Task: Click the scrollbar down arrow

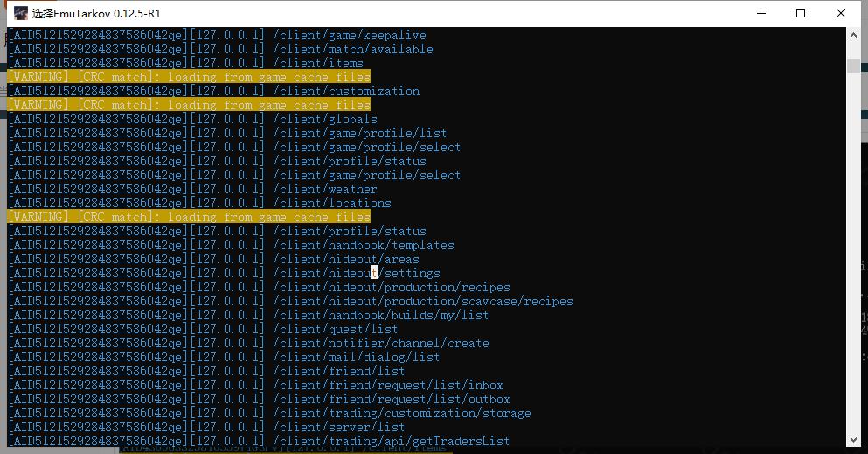Action: pos(853,440)
